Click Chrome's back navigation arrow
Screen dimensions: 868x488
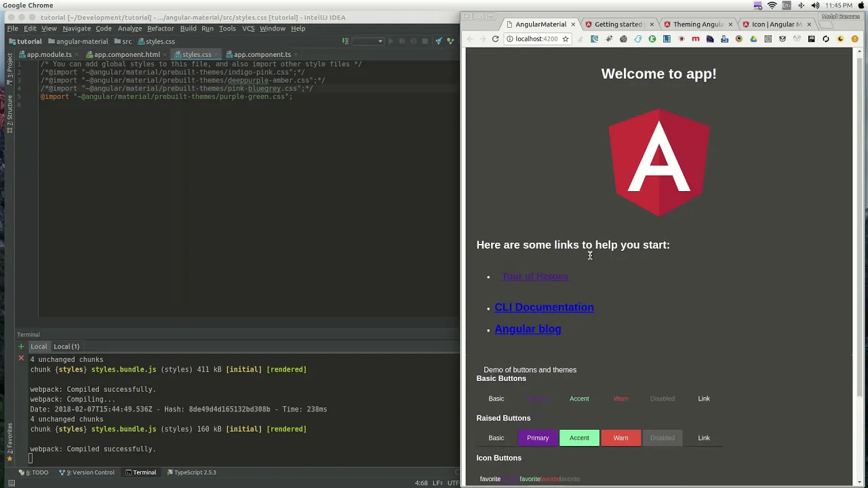(470, 39)
